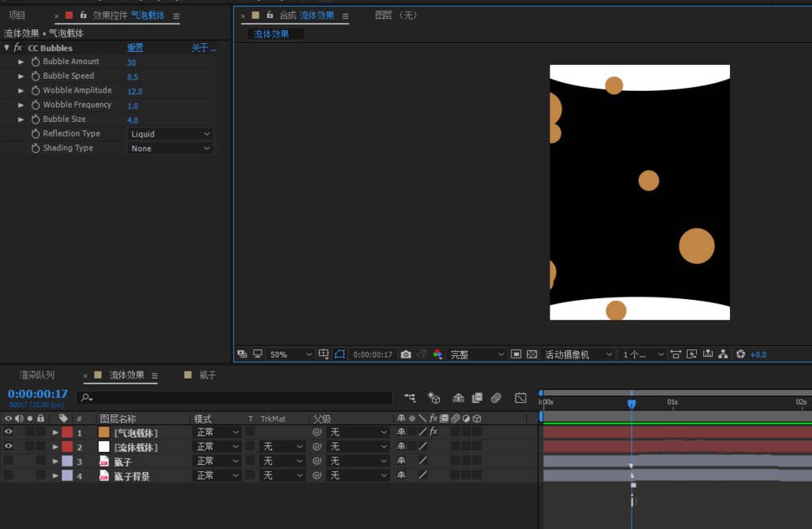Expand the Bubble Size property triangle
Image resolution: width=812 pixels, height=529 pixels.
(21, 119)
